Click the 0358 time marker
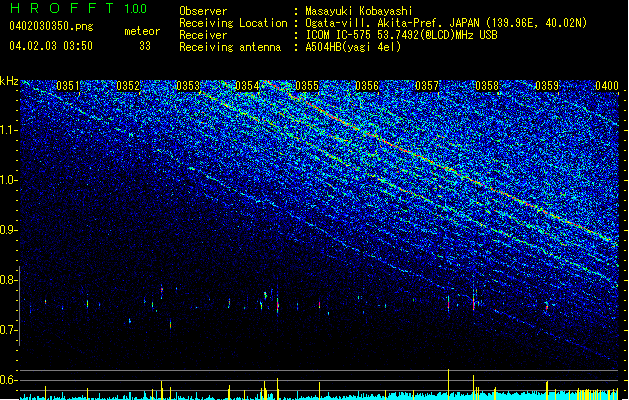629x400 pixels. [487, 86]
